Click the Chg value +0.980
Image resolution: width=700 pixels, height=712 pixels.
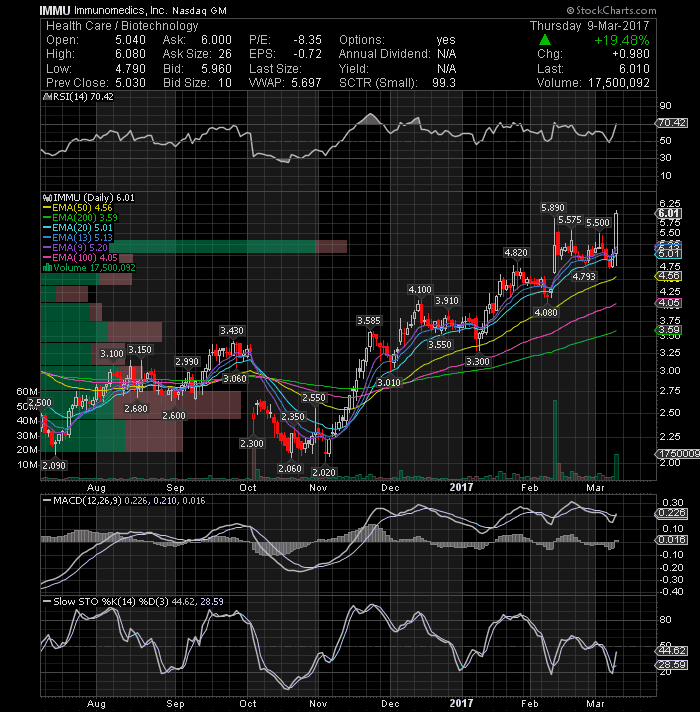(x=631, y=54)
